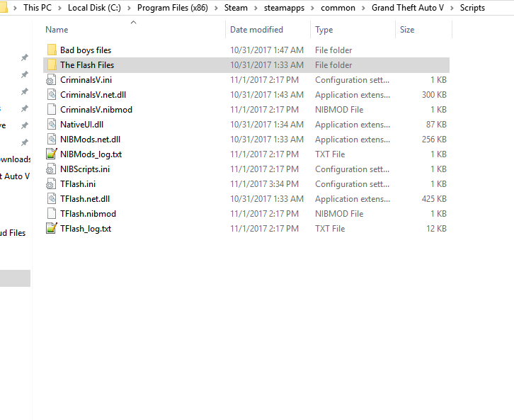Select the TFlash.net.dll file icon
Image resolution: width=514 pixels, height=420 pixels.
tap(51, 199)
